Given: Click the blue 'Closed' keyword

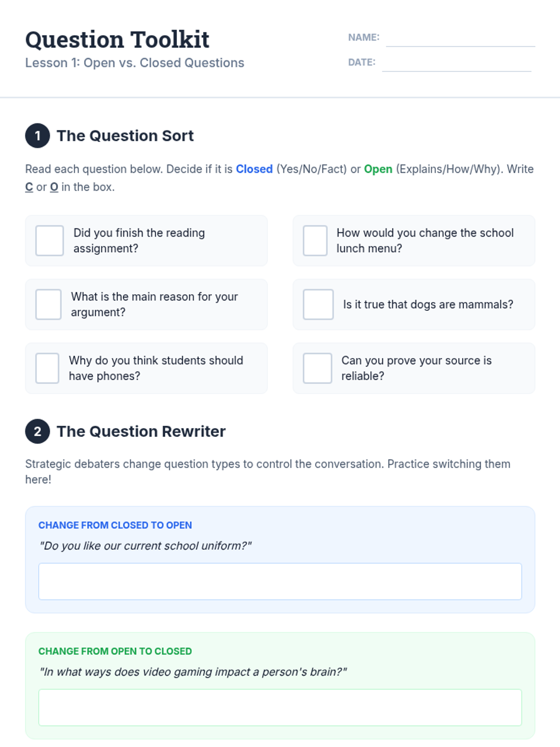Looking at the screenshot, I should coord(254,169).
